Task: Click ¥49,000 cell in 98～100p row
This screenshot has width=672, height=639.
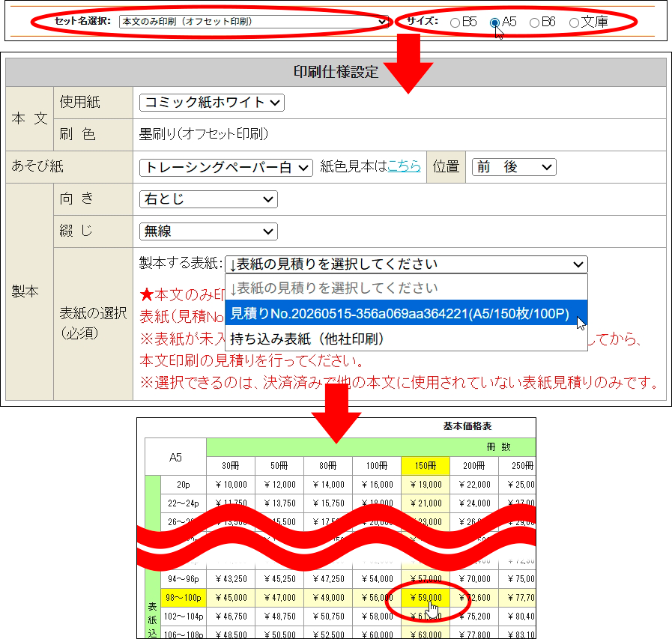Action: pyautogui.click(x=328, y=598)
